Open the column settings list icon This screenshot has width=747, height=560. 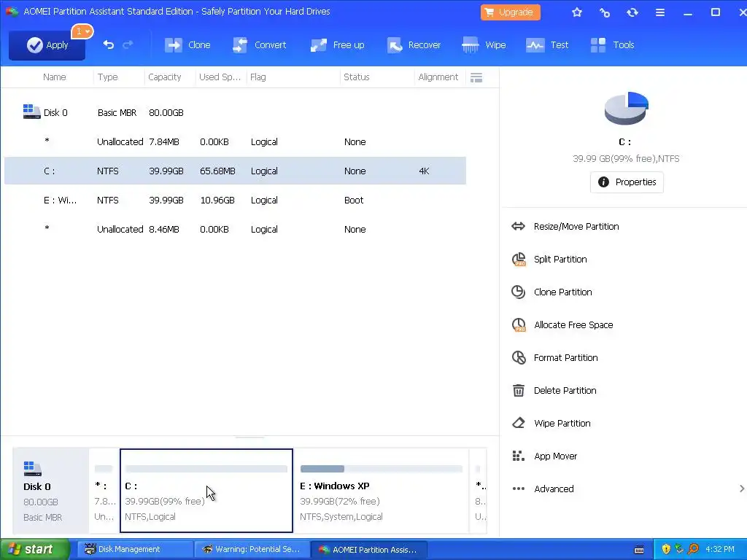(476, 77)
